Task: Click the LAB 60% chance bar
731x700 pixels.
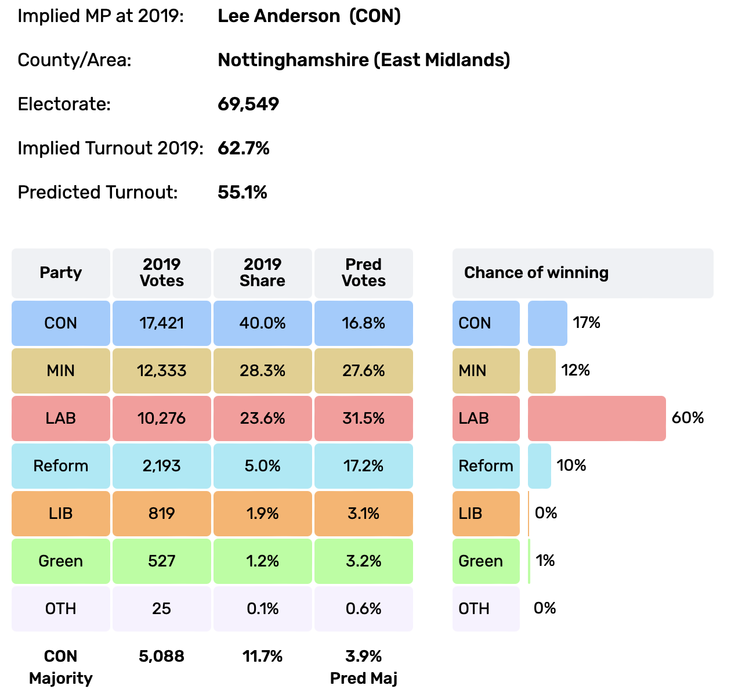Action: tap(596, 418)
